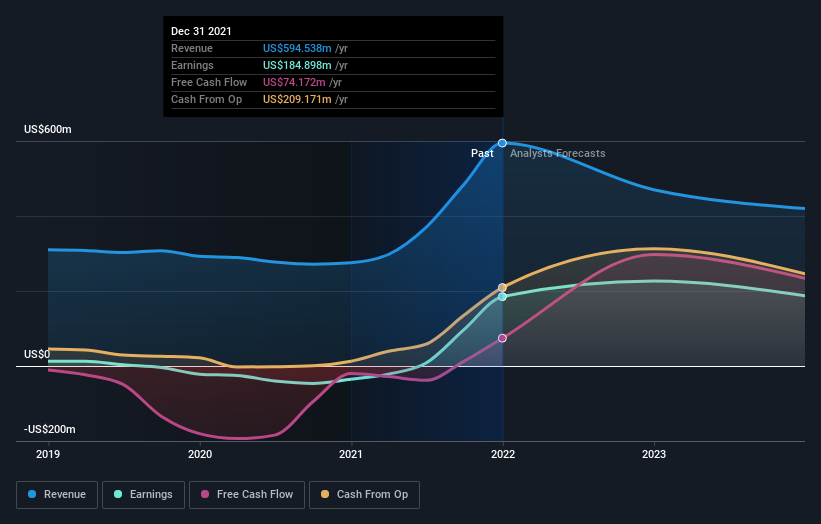Toggle the Earnings legend button
The width and height of the screenshot is (821, 524).
(x=143, y=495)
